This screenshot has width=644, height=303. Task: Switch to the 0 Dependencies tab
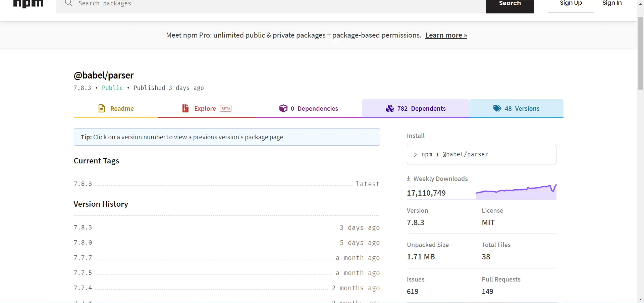coord(309,108)
